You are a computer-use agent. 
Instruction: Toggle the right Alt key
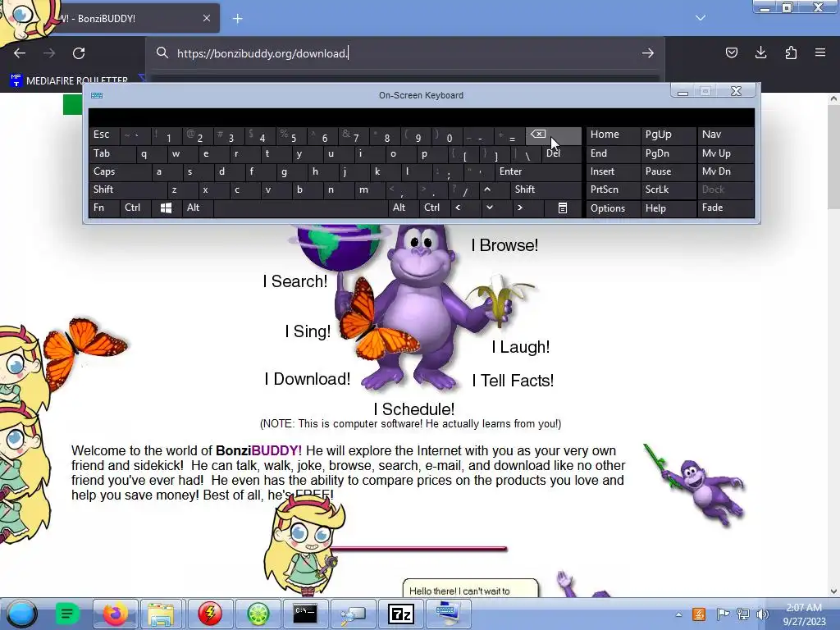(402, 208)
